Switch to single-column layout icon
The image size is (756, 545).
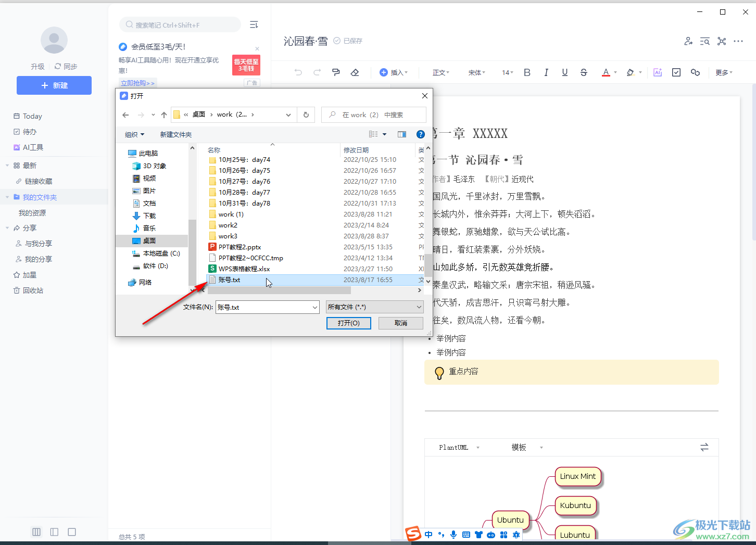pyautogui.click(x=72, y=532)
